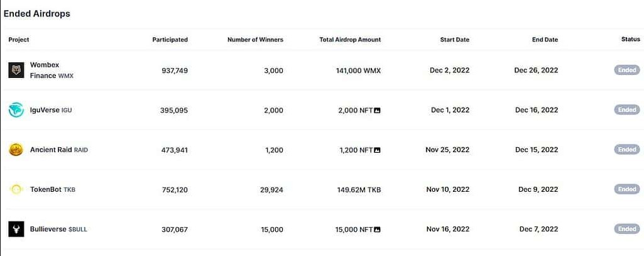The height and width of the screenshot is (256, 644).
Task: Click the NFT image icon for IguVerse
Action: click(x=378, y=110)
